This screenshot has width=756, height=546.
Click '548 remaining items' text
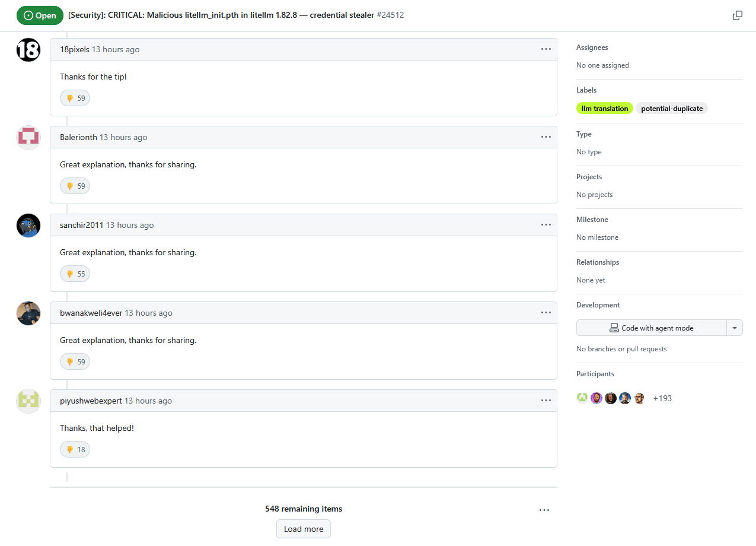click(x=304, y=509)
